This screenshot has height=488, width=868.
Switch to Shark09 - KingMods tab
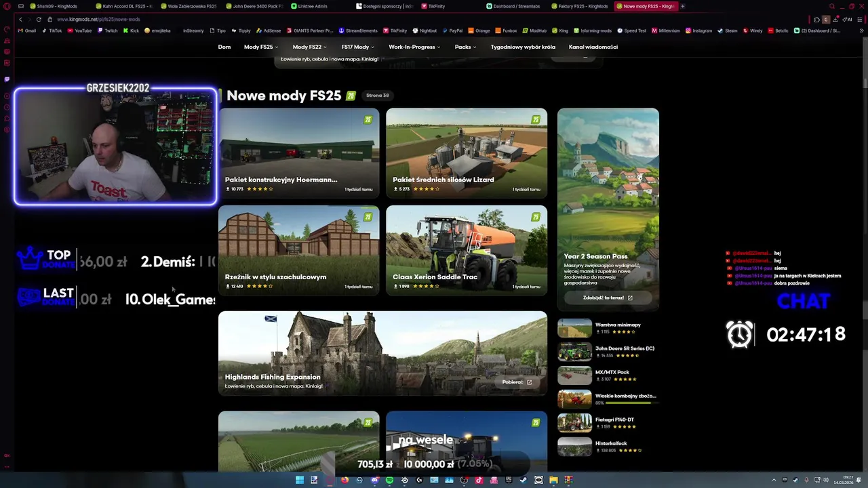click(x=54, y=6)
